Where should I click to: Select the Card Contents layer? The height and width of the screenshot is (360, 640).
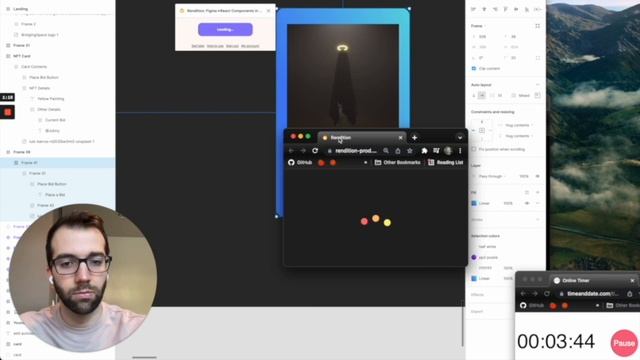(x=34, y=67)
